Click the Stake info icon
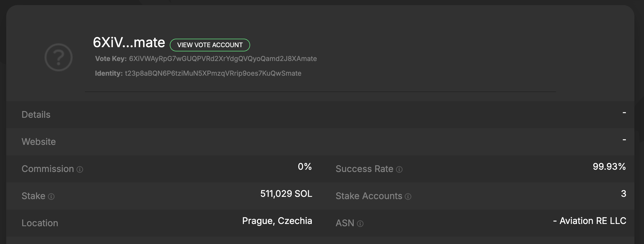The width and height of the screenshot is (644, 244). [x=51, y=197]
